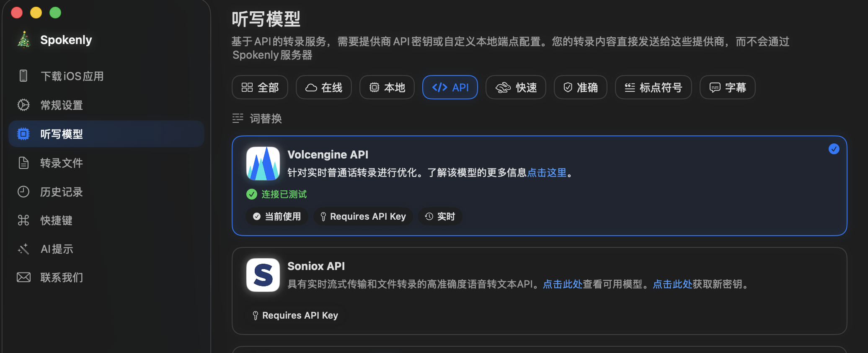Select the API filter chip

(450, 87)
